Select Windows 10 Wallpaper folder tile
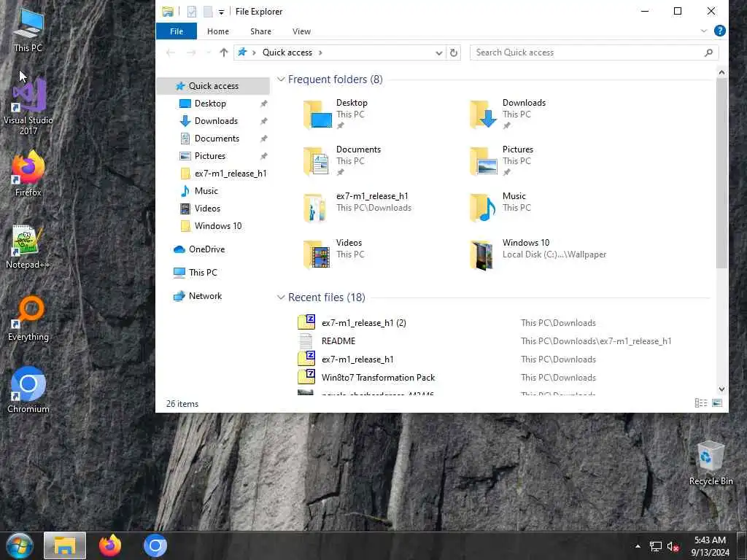Viewport: 747px width, 560px height. 538,254
